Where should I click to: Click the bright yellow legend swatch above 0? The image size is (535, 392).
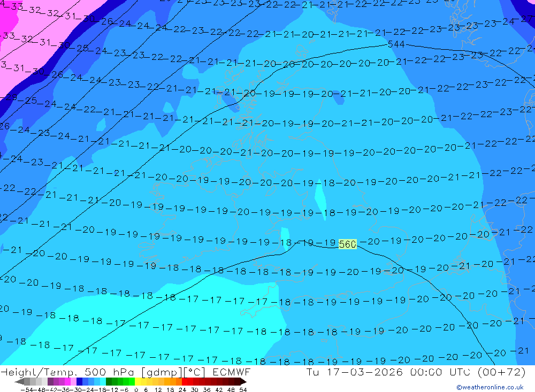(x=138, y=382)
